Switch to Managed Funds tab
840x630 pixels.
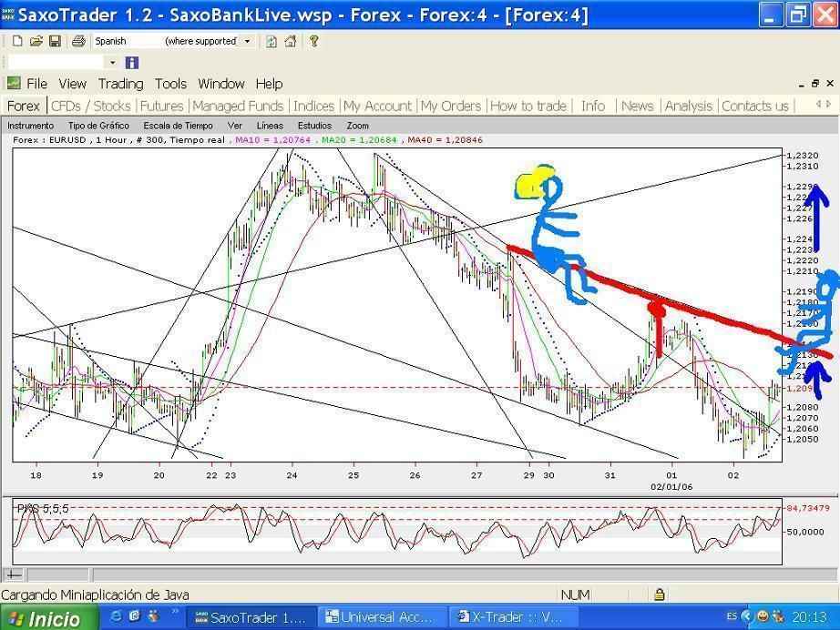[238, 106]
